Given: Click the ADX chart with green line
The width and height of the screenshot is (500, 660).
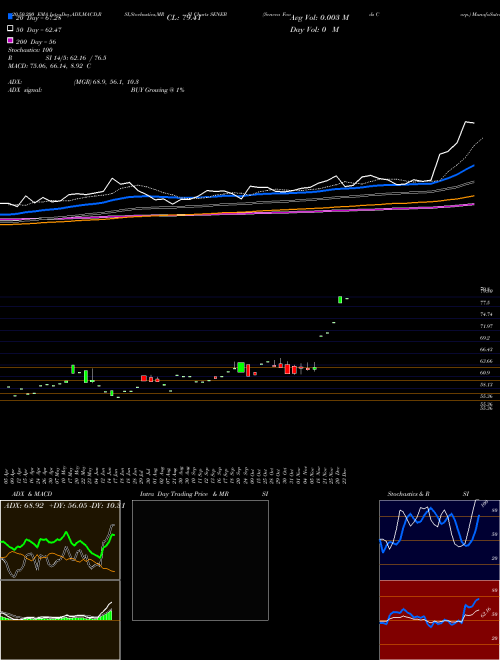Looking at the screenshot, I should [x=60, y=540].
